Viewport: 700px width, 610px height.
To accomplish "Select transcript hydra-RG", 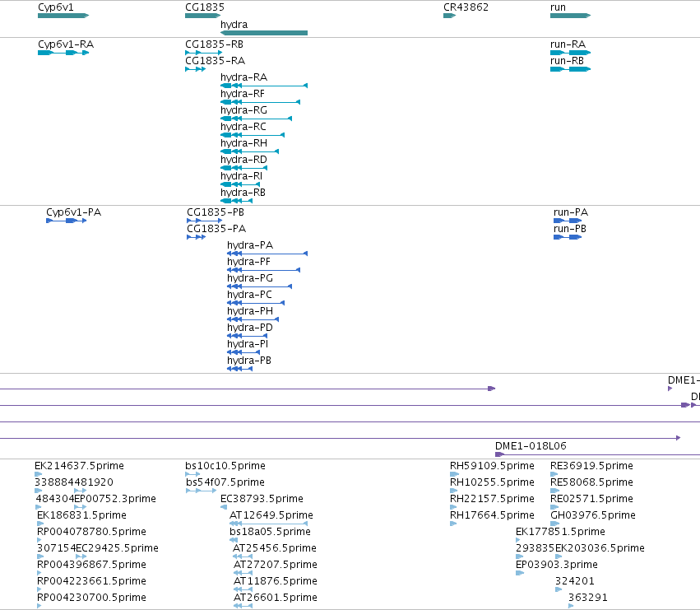I will click(243, 110).
